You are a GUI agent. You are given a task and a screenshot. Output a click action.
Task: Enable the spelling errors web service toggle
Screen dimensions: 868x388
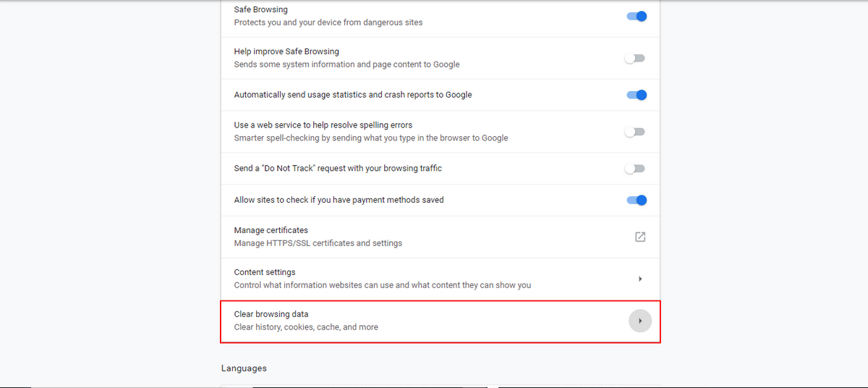[634, 132]
